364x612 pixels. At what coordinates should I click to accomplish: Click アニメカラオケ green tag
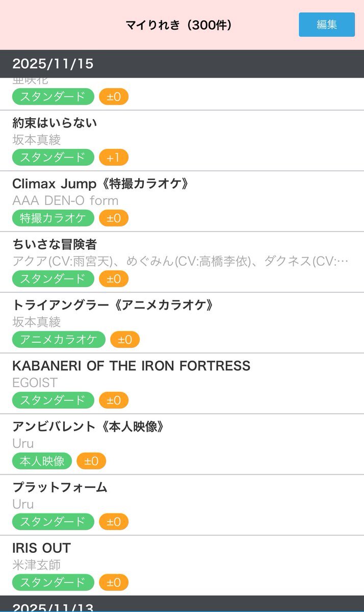click(59, 340)
